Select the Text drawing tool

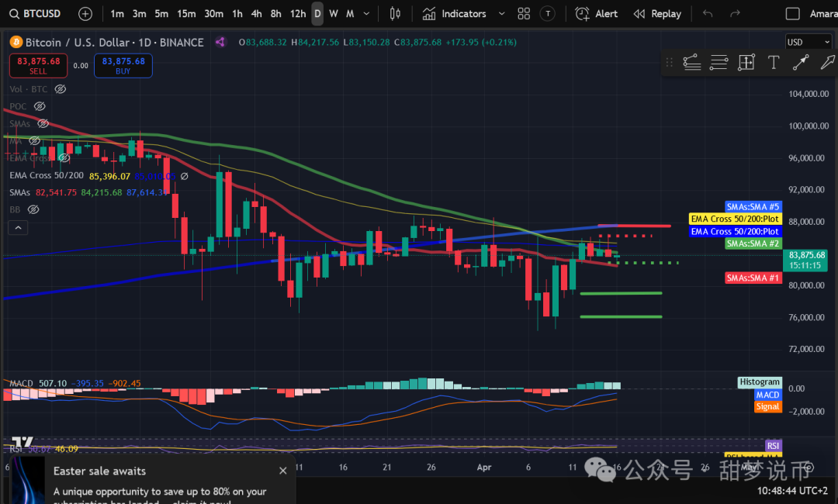click(773, 63)
